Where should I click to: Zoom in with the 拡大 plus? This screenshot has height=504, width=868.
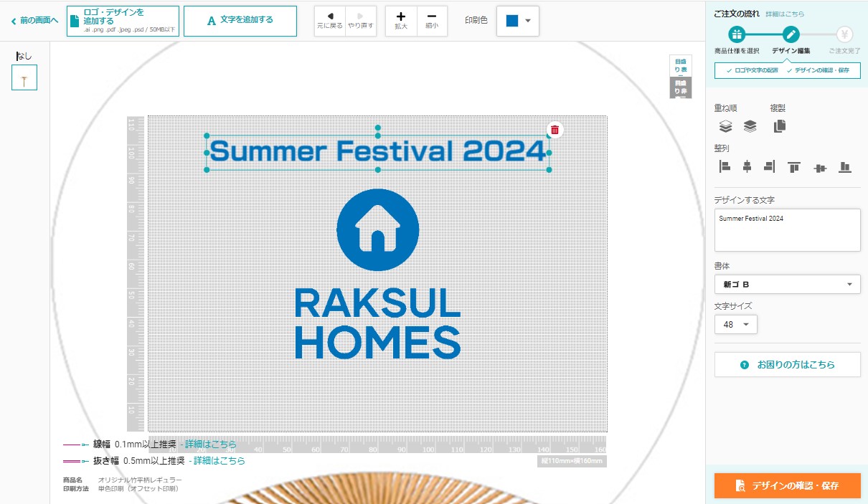coord(401,21)
